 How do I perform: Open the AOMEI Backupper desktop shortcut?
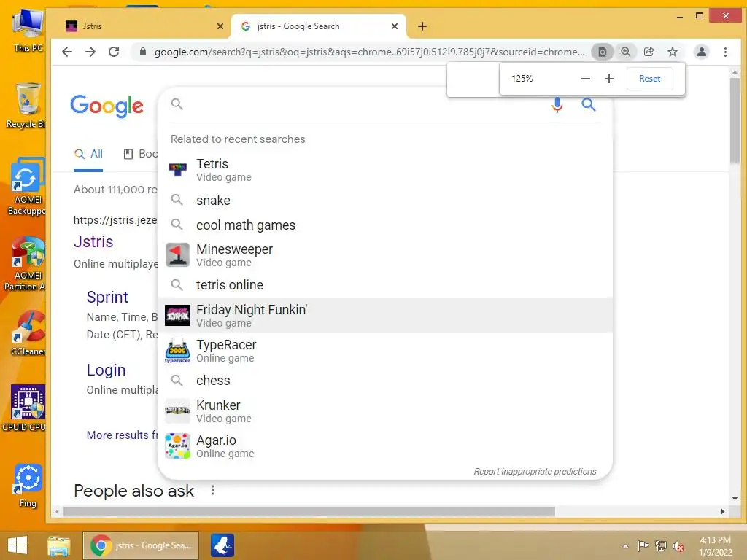coord(27,187)
